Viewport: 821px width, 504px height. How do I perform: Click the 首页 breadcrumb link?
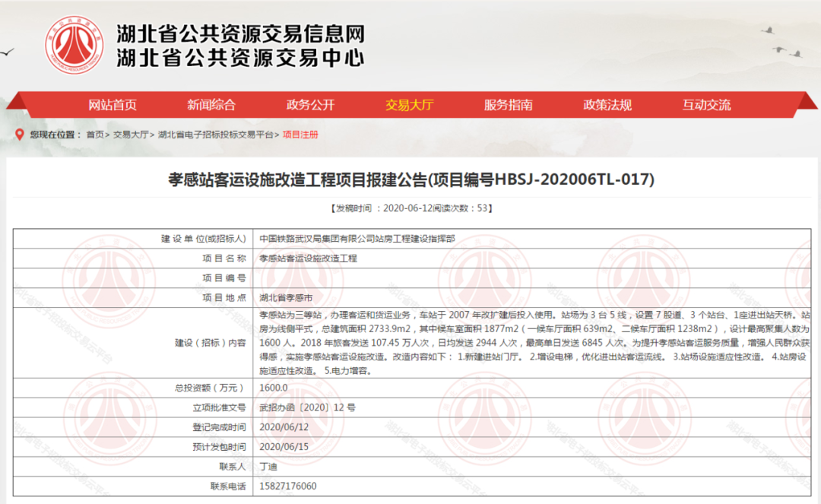pos(95,135)
